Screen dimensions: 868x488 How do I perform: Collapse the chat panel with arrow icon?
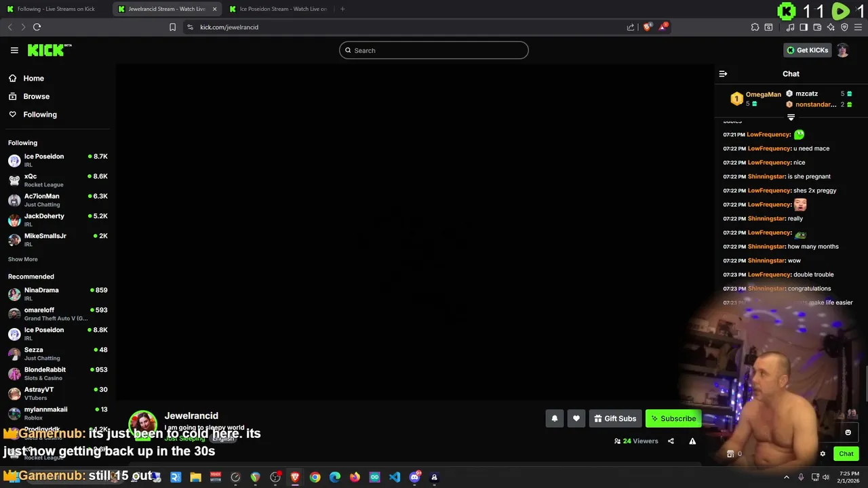pos(723,74)
